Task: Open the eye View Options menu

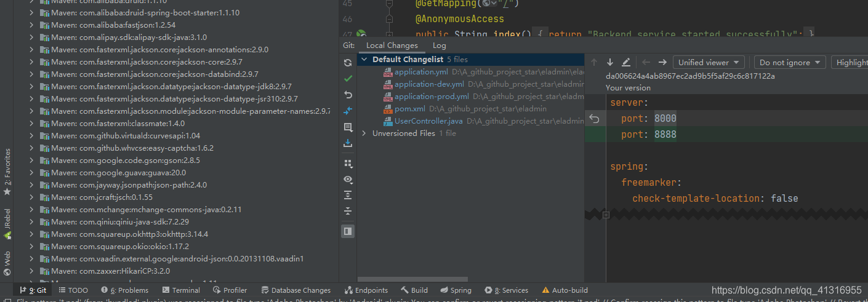Action: pos(348,180)
